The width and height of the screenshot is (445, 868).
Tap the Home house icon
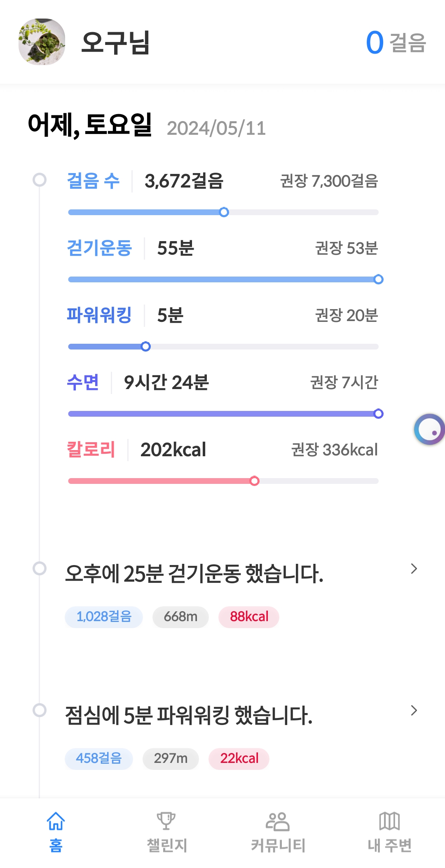tap(56, 821)
